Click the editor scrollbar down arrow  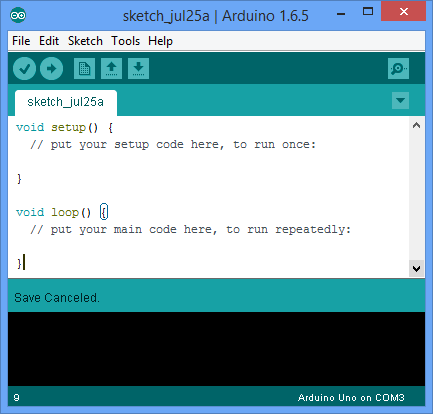(416, 268)
